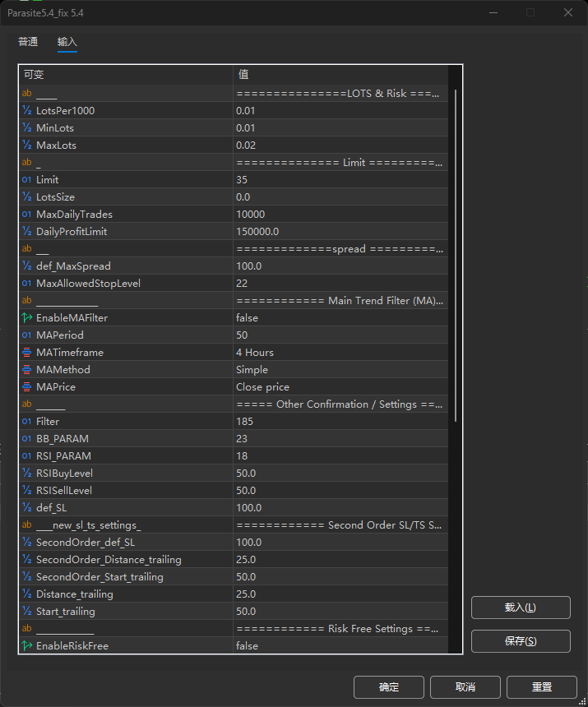Select the 输入 tab
The image size is (588, 707).
point(67,42)
